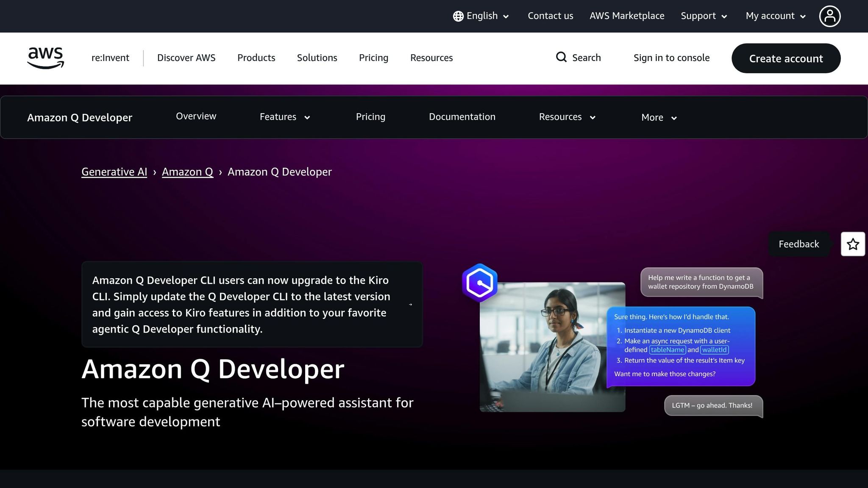Open the search magnifier icon
This screenshot has width=868, height=488.
tap(561, 57)
